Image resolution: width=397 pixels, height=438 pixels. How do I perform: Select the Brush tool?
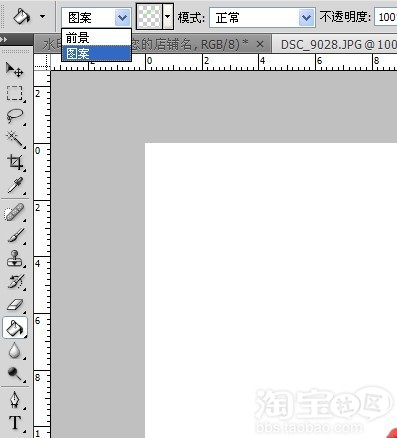[x=15, y=235]
